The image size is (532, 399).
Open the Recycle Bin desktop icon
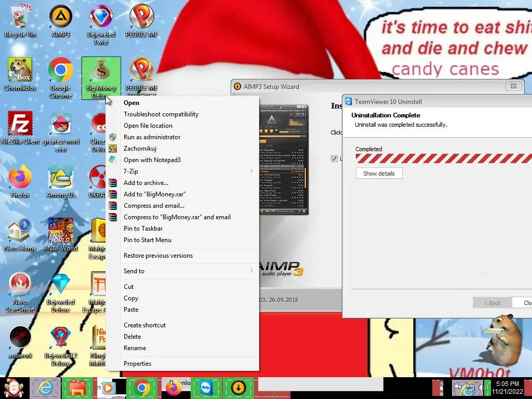coord(20,21)
